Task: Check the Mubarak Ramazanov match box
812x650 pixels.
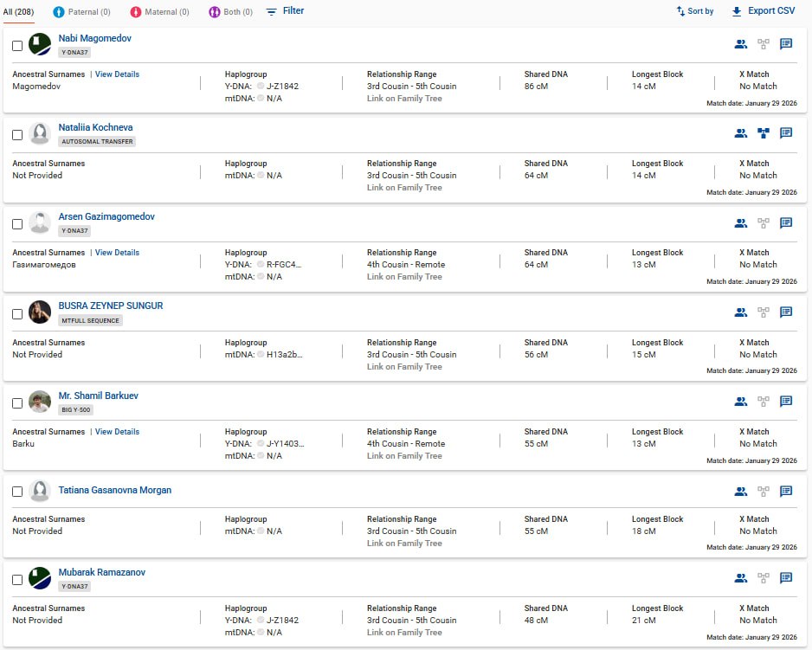Action: point(17,580)
